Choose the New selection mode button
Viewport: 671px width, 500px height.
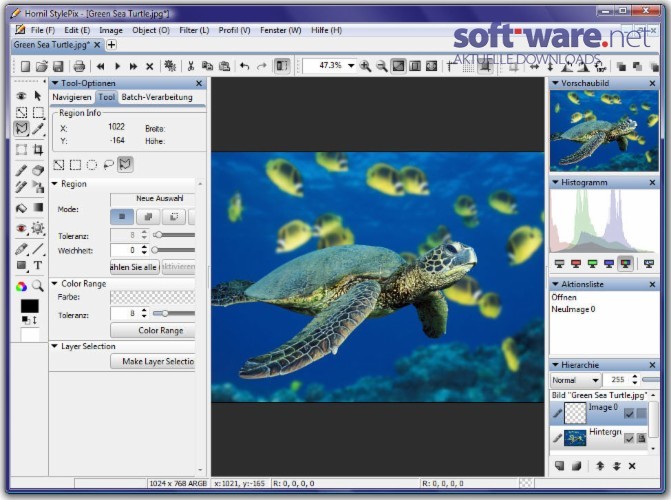122,217
